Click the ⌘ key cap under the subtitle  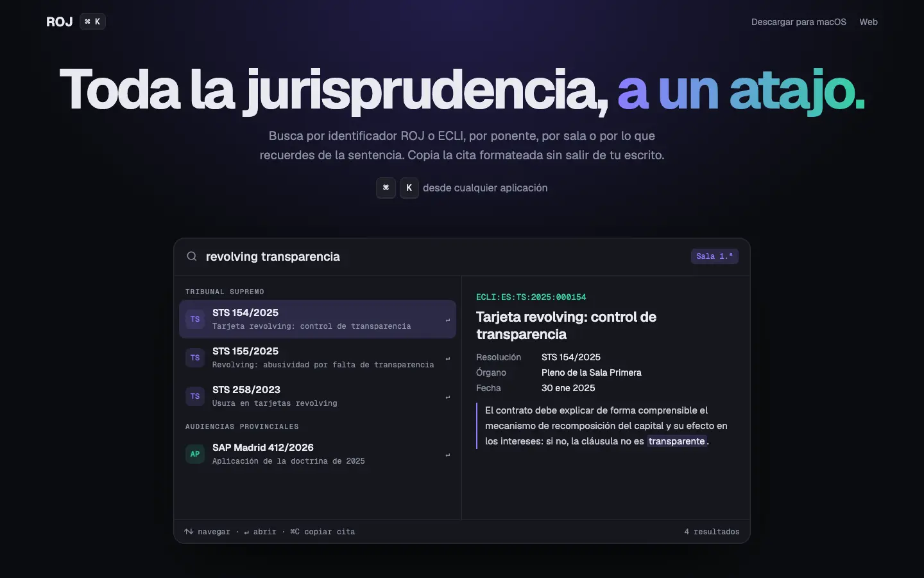click(386, 188)
